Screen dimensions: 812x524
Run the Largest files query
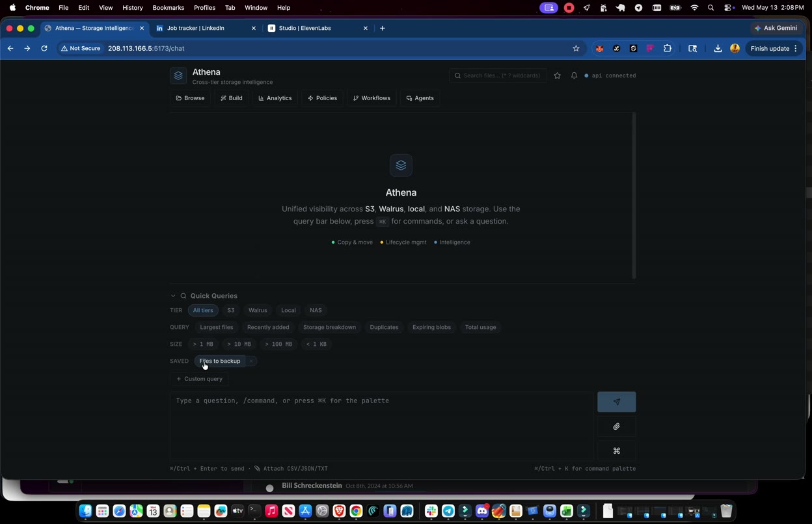coord(217,328)
